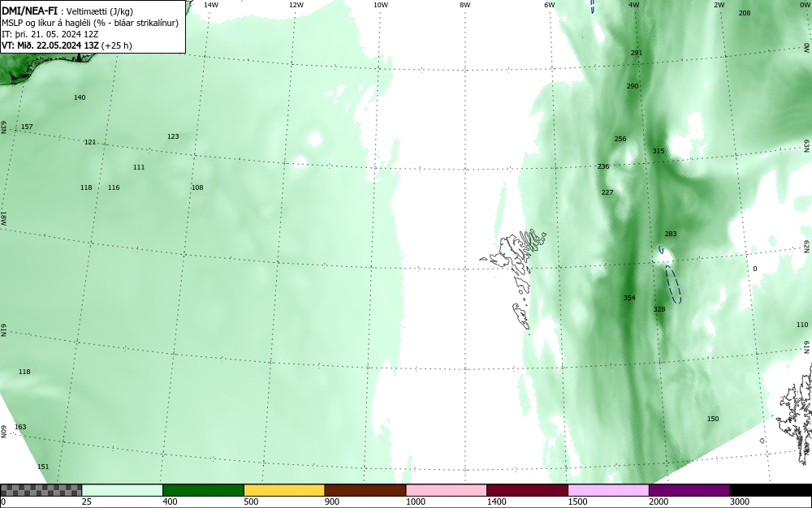This screenshot has width=812, height=508.
Task: Select the map value 236
Action: [603, 166]
